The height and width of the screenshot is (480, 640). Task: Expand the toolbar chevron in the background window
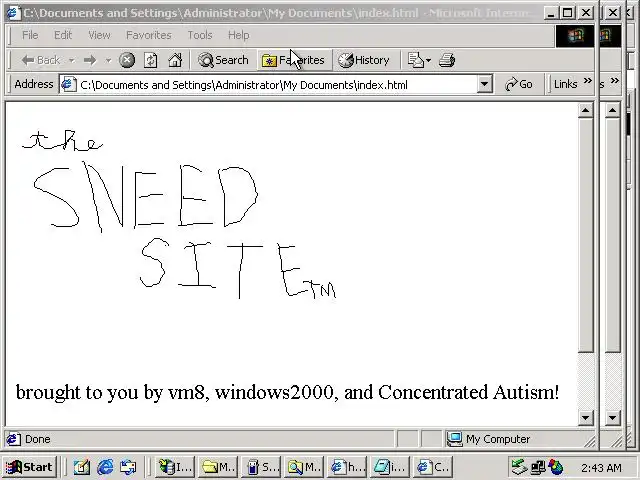tap(614, 81)
